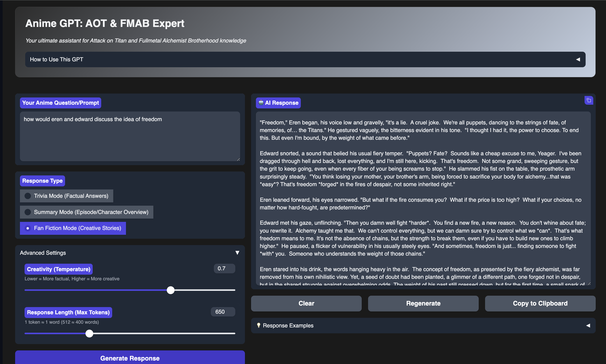Viewport: 606px width, 364px height.
Task: Click Copy to Clipboard button
Action: 540,303
